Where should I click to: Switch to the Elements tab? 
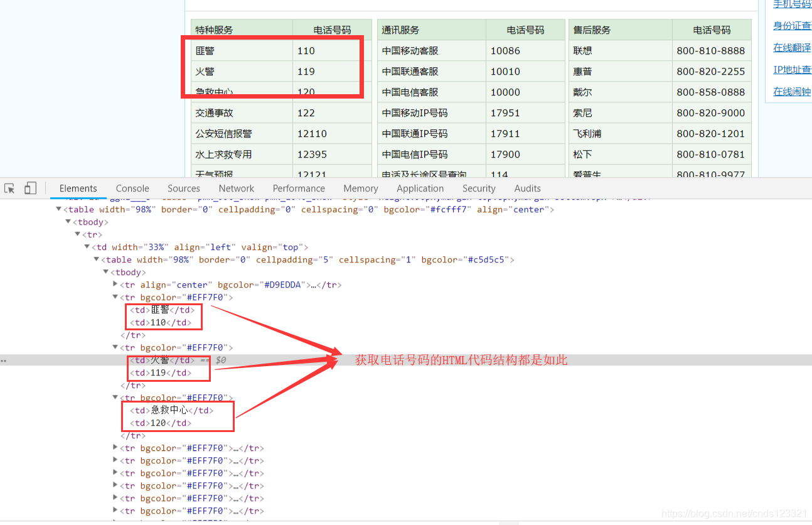(78, 188)
